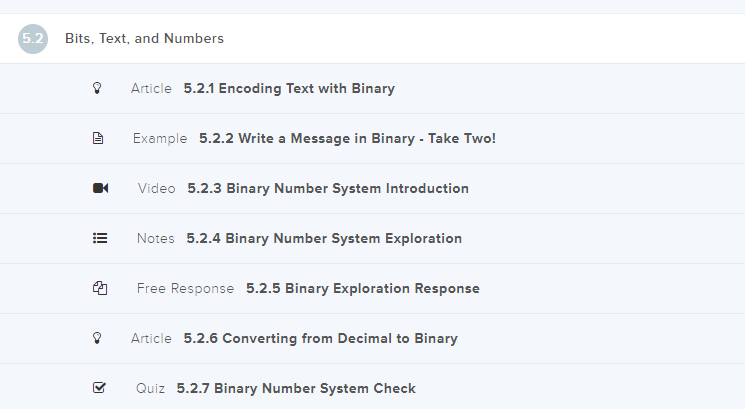
Task: Click the lightbulb icon beside Encoding Text with Binary
Action: point(97,88)
